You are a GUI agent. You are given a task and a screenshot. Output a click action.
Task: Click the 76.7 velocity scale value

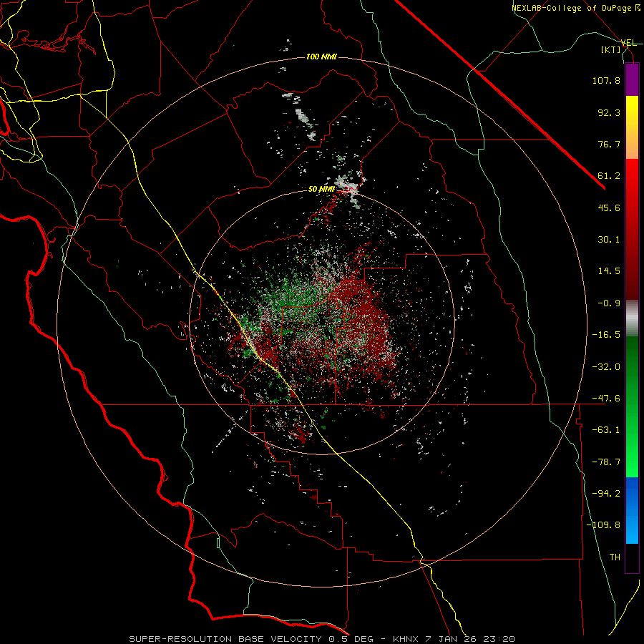pos(609,144)
